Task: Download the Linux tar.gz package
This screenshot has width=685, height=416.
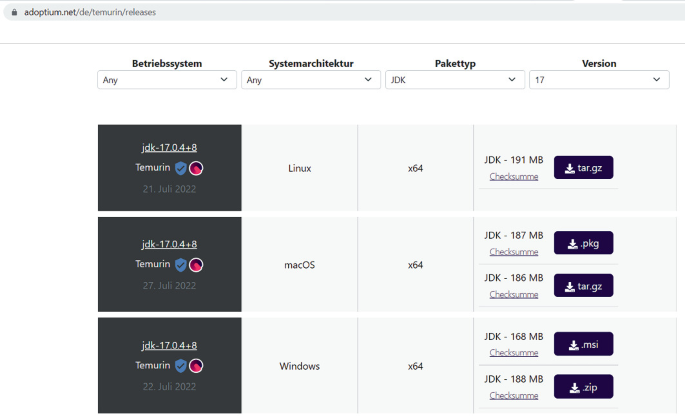Action: (583, 167)
